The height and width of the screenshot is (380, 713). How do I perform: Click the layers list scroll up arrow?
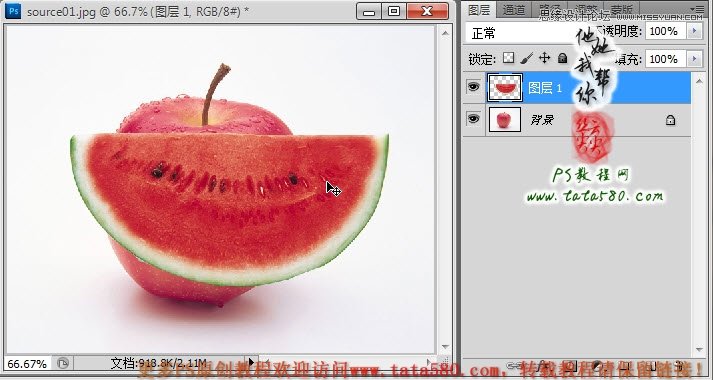tap(699, 81)
